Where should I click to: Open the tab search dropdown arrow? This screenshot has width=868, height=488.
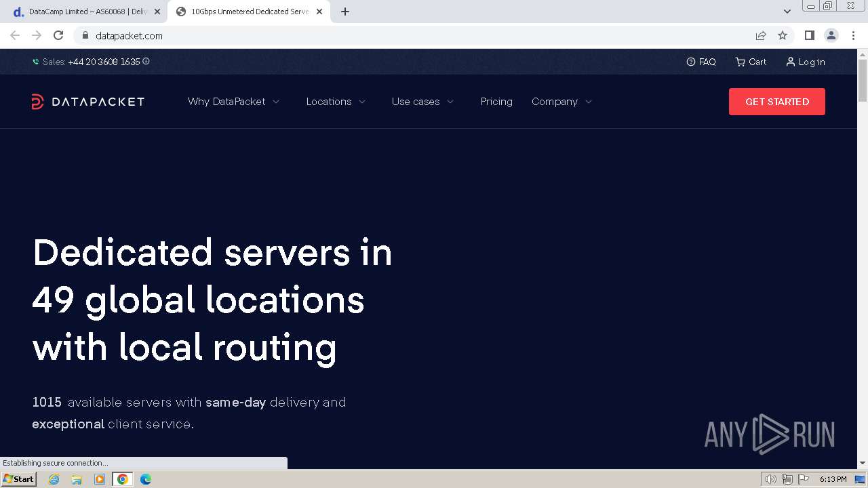[x=787, y=12]
